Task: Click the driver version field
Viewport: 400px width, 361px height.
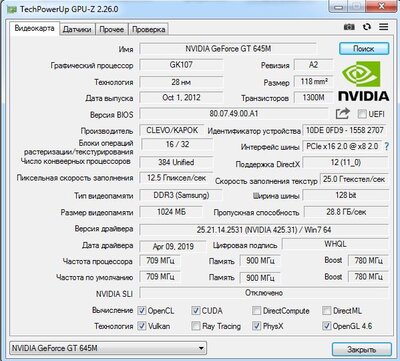Action: click(x=264, y=230)
